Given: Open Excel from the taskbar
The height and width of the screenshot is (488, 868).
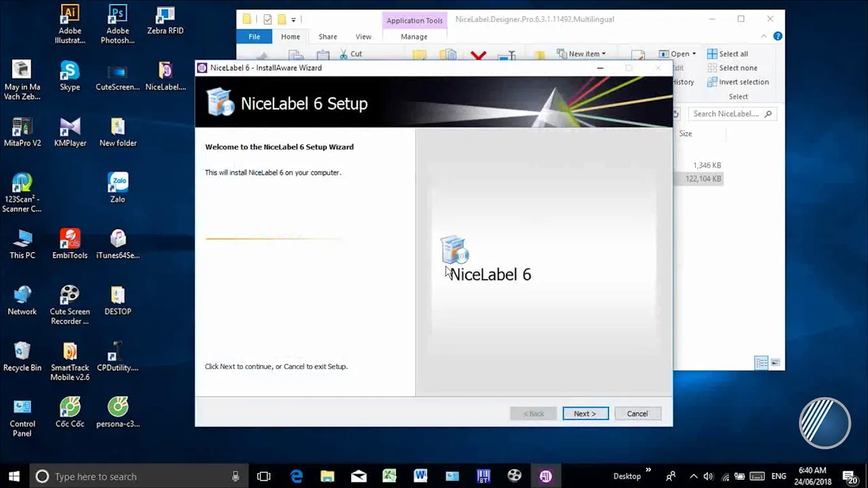Looking at the screenshot, I should tap(389, 476).
